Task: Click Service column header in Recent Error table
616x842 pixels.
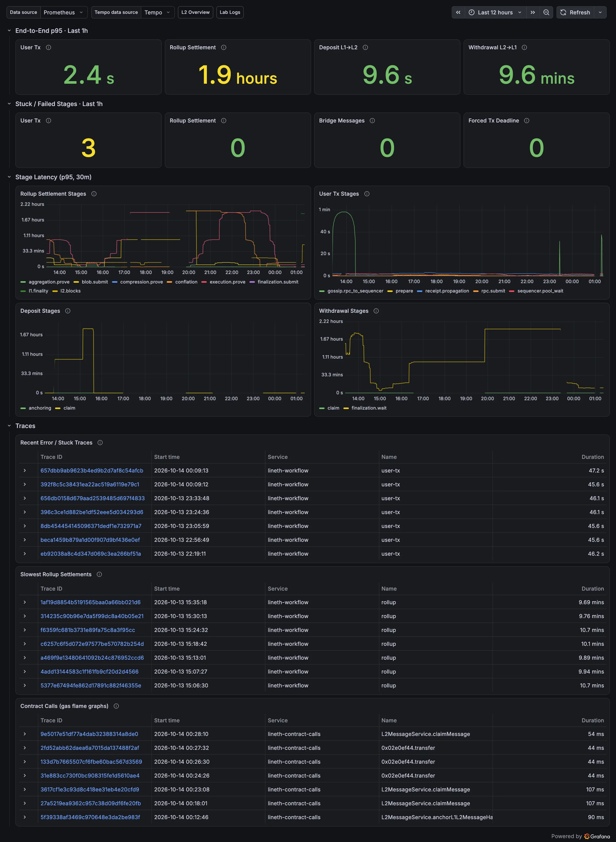Action: coord(277,457)
